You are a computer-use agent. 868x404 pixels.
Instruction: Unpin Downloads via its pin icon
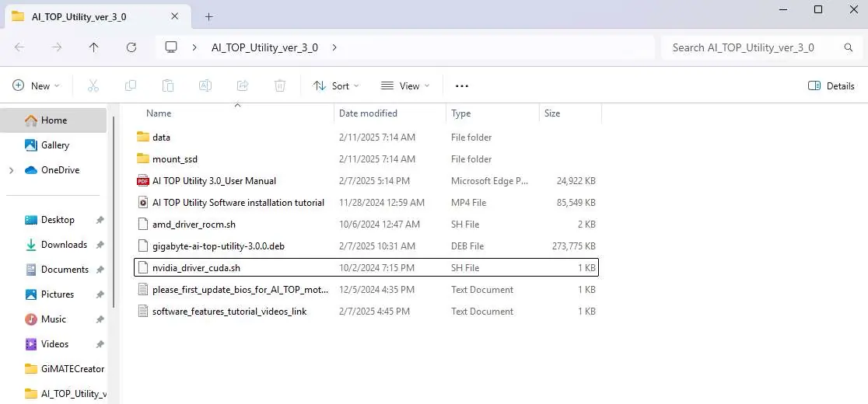pyautogui.click(x=100, y=245)
